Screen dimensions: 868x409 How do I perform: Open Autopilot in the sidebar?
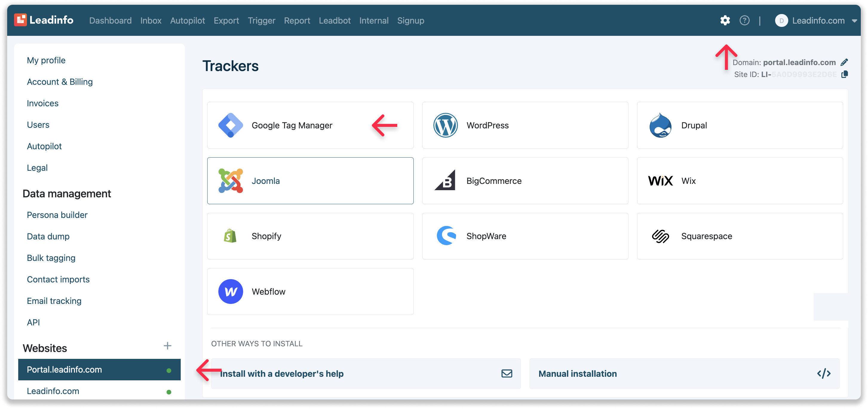coord(44,146)
